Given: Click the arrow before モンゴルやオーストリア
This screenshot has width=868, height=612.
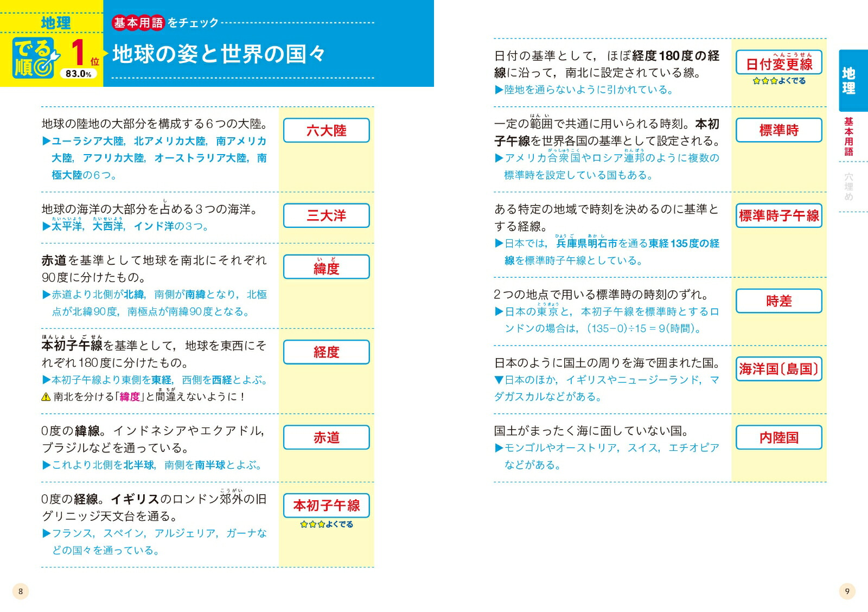Looking at the screenshot, I should click(499, 448).
